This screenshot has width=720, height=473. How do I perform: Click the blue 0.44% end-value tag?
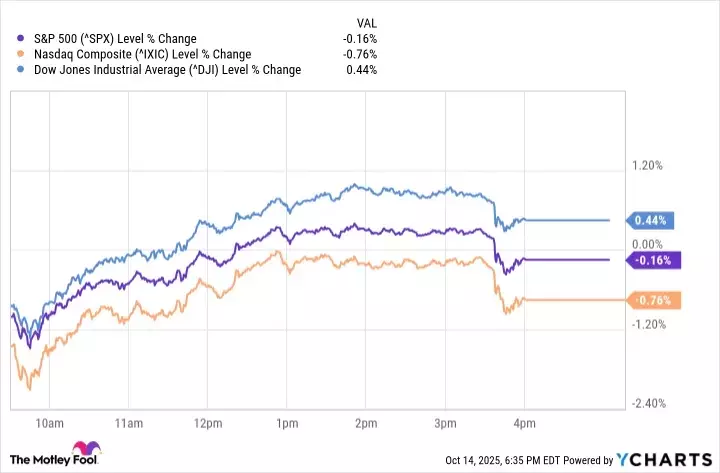pyautogui.click(x=653, y=220)
